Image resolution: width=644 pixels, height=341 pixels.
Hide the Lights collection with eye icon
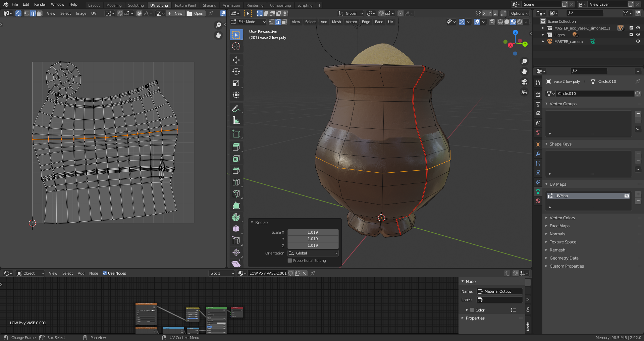point(638,35)
